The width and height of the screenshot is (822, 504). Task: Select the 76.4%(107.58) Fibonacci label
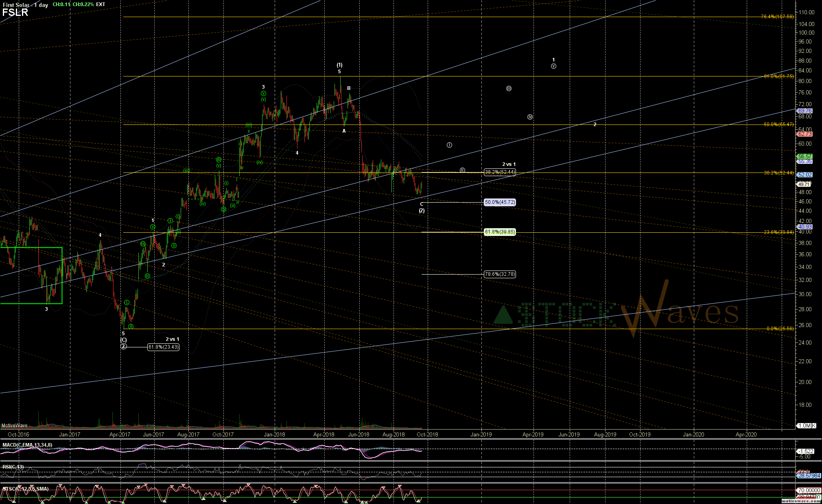point(777,17)
